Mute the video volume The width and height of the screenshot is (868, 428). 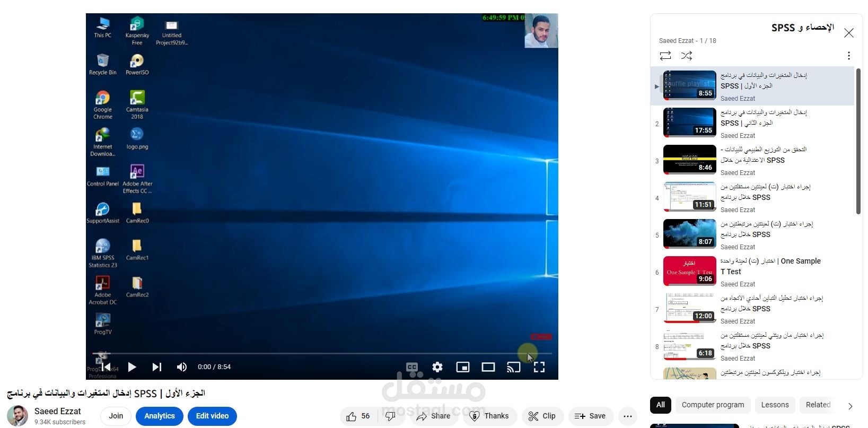point(182,367)
